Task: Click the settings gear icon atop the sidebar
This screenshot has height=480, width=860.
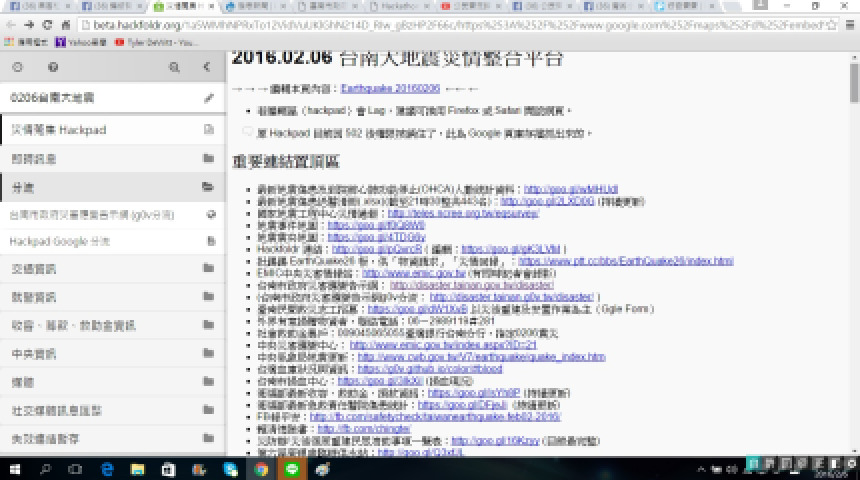Action: coord(17,67)
